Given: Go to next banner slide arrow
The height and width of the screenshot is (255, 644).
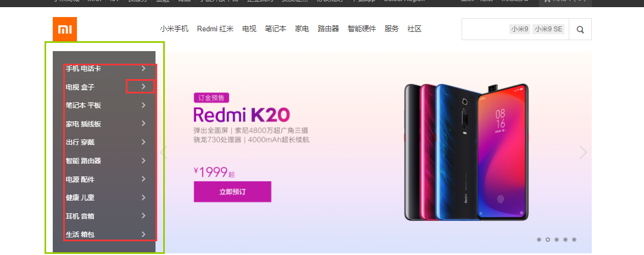Looking at the screenshot, I should pyautogui.click(x=583, y=152).
